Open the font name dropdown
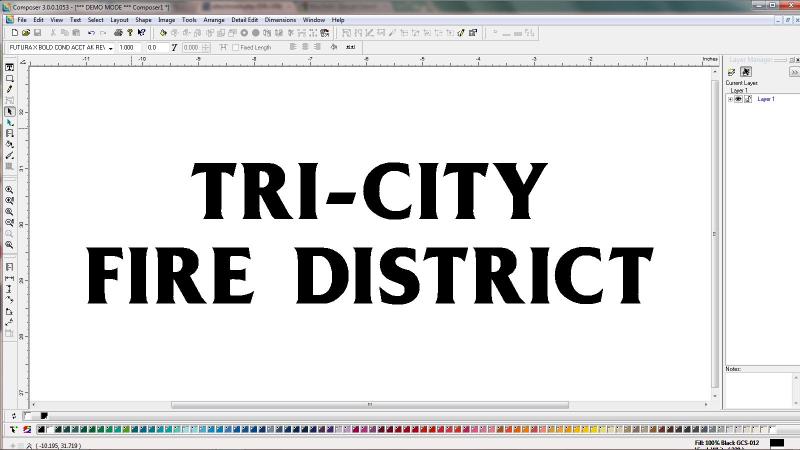 pos(111,47)
